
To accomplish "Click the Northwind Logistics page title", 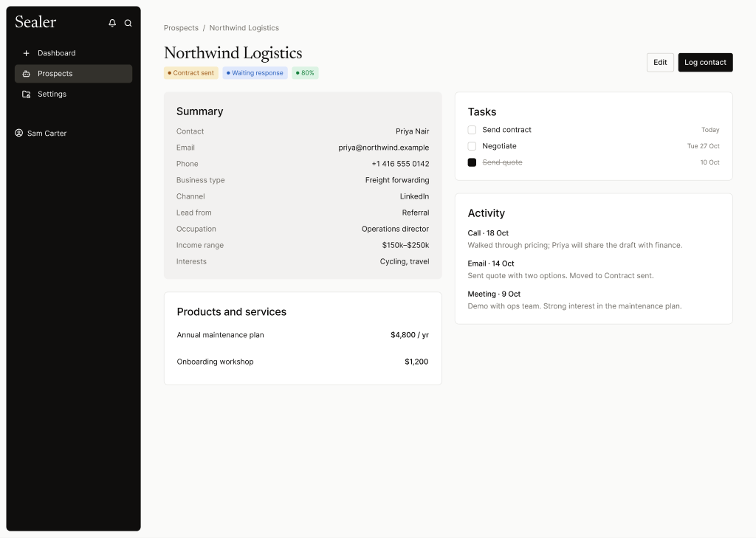I will point(233,53).
